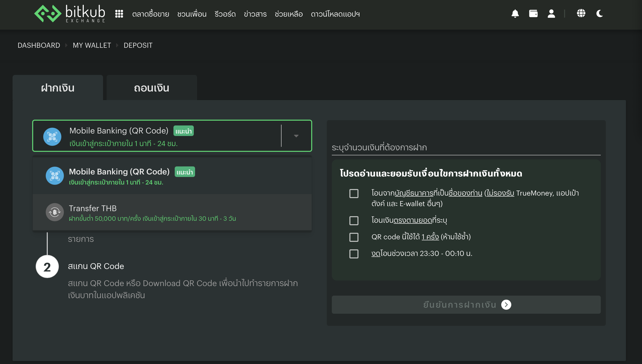
Task: Open the ตลาดซื้อขาย market menu
Action: coord(151,14)
